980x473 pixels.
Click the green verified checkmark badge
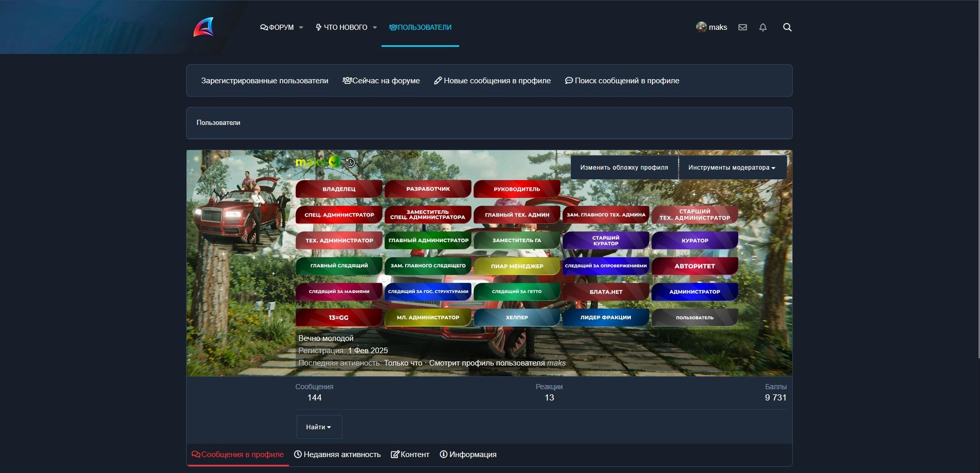pyautogui.click(x=335, y=162)
